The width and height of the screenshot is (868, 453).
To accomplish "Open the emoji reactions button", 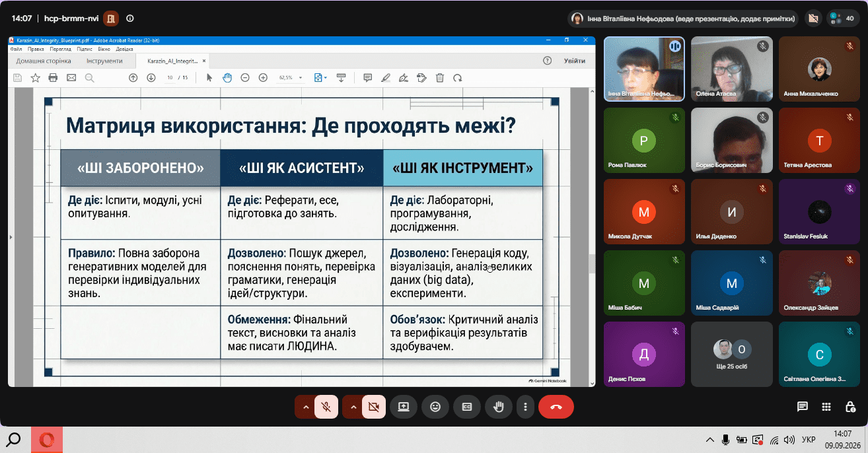I will tap(435, 407).
